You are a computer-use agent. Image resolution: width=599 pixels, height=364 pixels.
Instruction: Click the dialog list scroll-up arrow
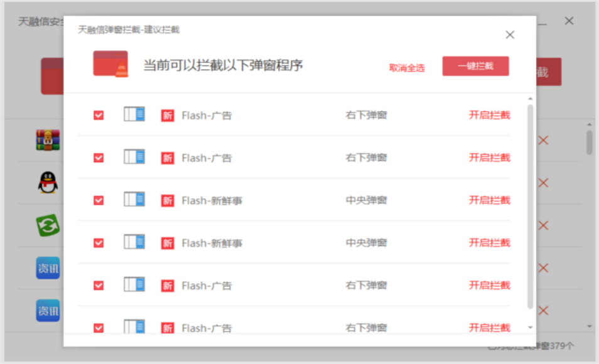pyautogui.click(x=530, y=99)
